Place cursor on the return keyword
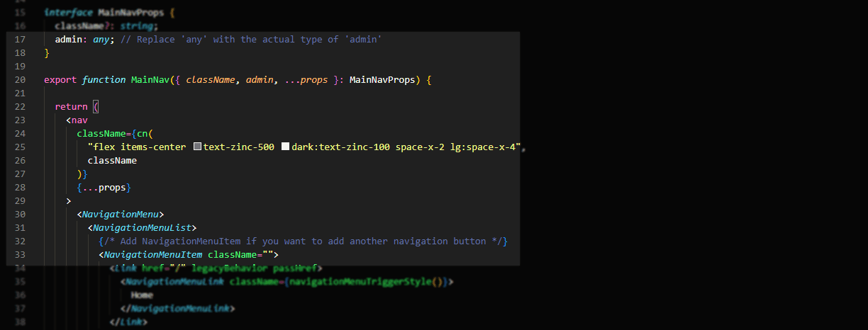Image resolution: width=868 pixels, height=330 pixels. point(72,107)
